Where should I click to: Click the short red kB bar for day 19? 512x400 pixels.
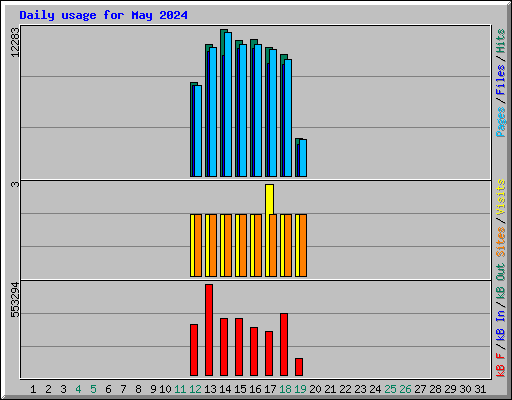299,367
